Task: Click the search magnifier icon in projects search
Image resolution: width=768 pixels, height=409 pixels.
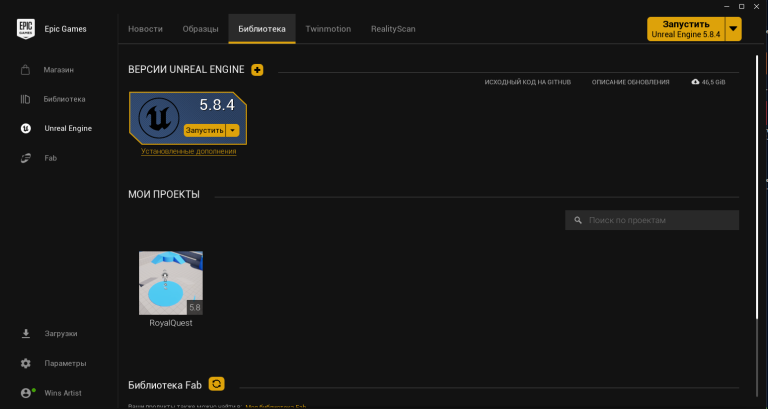Action: coord(578,220)
